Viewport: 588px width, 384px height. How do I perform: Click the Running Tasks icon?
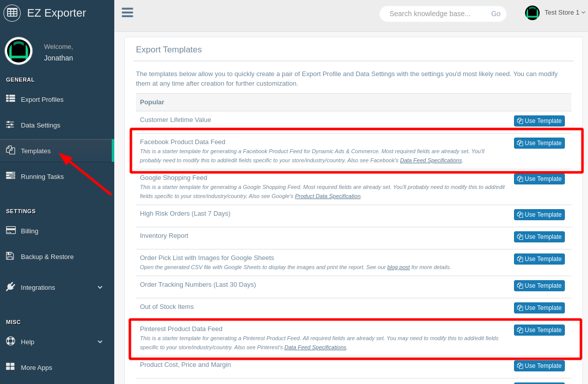11,176
